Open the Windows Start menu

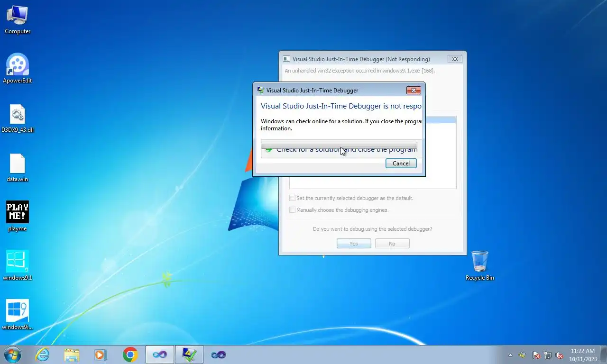point(13,355)
